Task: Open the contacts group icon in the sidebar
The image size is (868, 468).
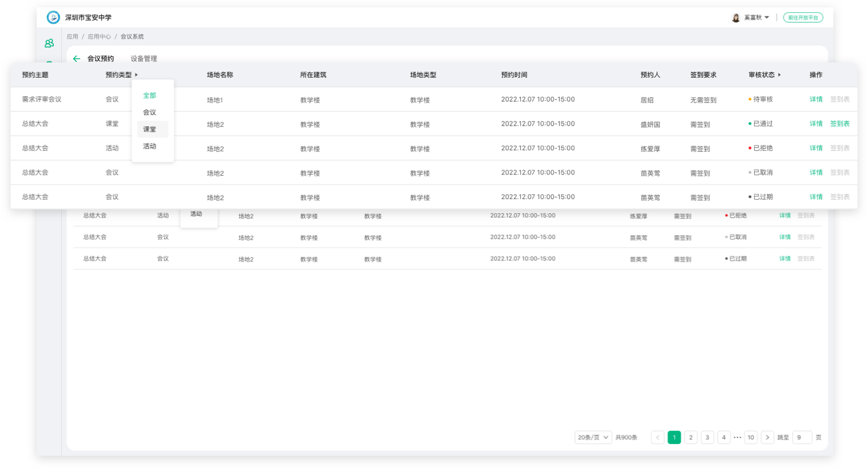Action: pyautogui.click(x=49, y=43)
